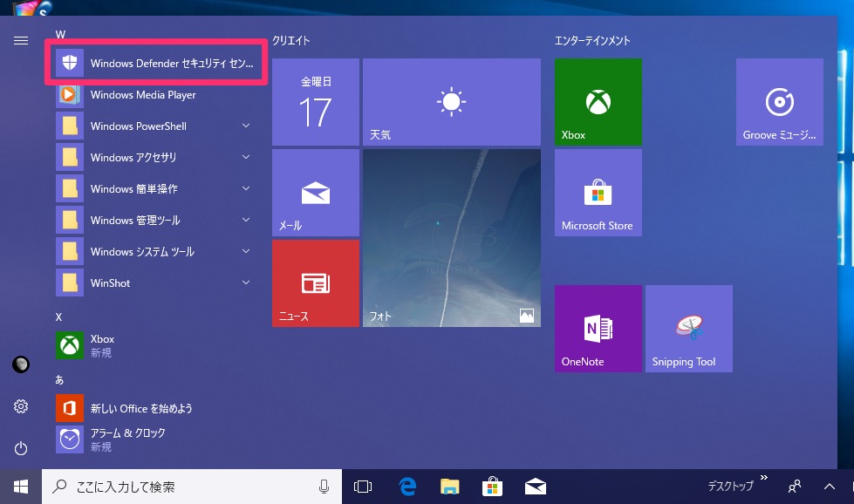Image resolution: width=854 pixels, height=504 pixels.
Task: Open the メール mail tile
Action: [316, 193]
